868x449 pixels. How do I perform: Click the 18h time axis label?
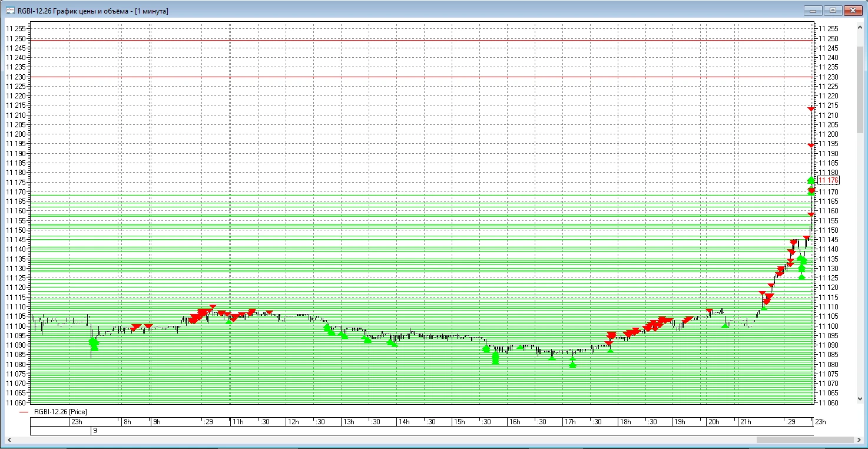click(625, 422)
